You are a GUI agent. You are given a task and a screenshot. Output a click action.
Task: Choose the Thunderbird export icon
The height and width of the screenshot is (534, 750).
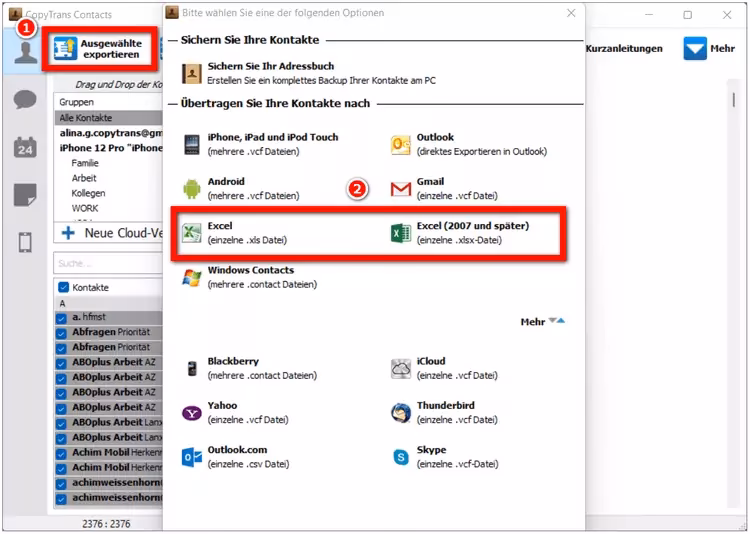click(400, 412)
